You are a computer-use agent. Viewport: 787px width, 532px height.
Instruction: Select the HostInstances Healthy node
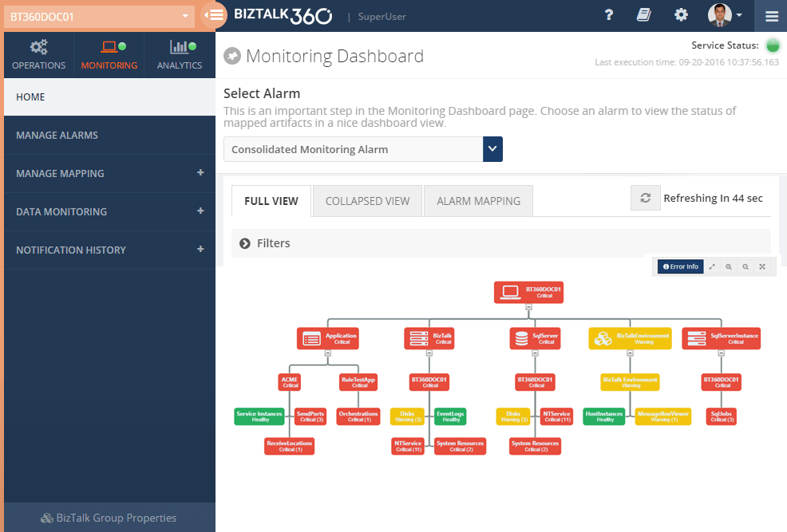coord(603,416)
